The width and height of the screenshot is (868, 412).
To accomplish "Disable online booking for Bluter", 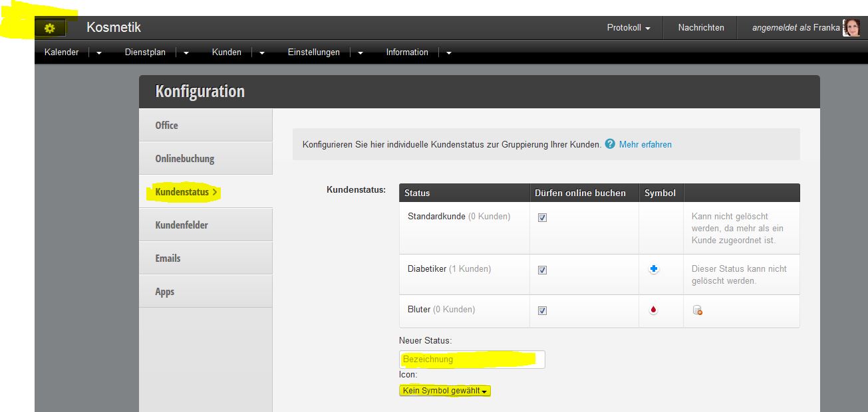I will tap(542, 310).
